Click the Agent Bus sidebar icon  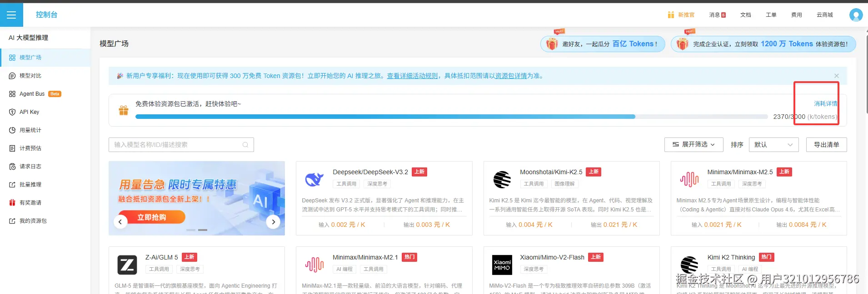coord(12,94)
